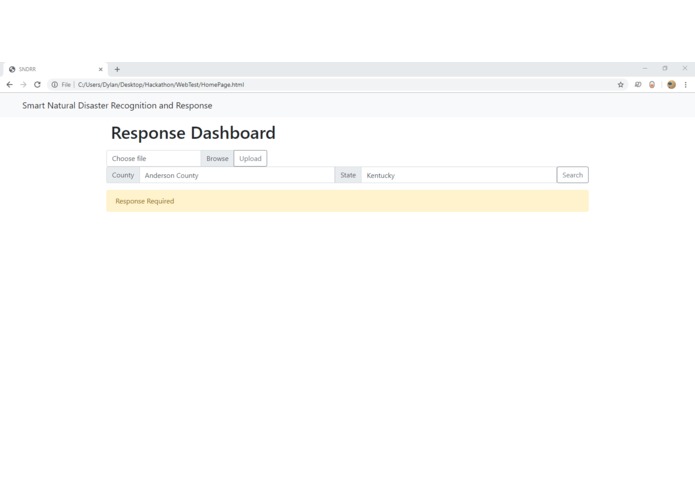Bookmark this page with the star icon
Viewport: 695px width, 494px height.
pos(621,85)
